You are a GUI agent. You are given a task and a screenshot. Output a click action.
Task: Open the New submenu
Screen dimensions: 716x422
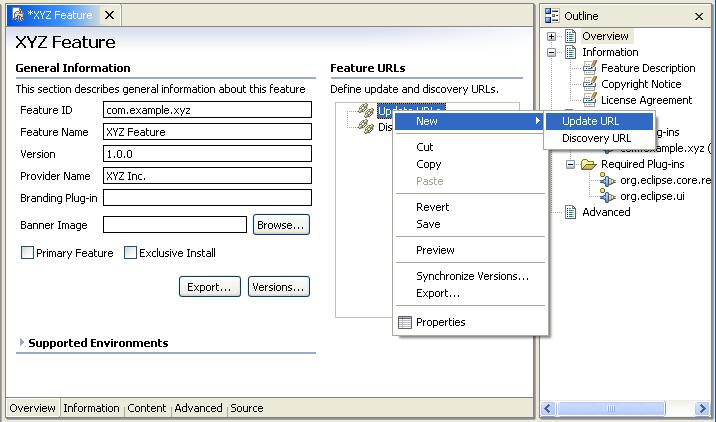pyautogui.click(x=470, y=121)
